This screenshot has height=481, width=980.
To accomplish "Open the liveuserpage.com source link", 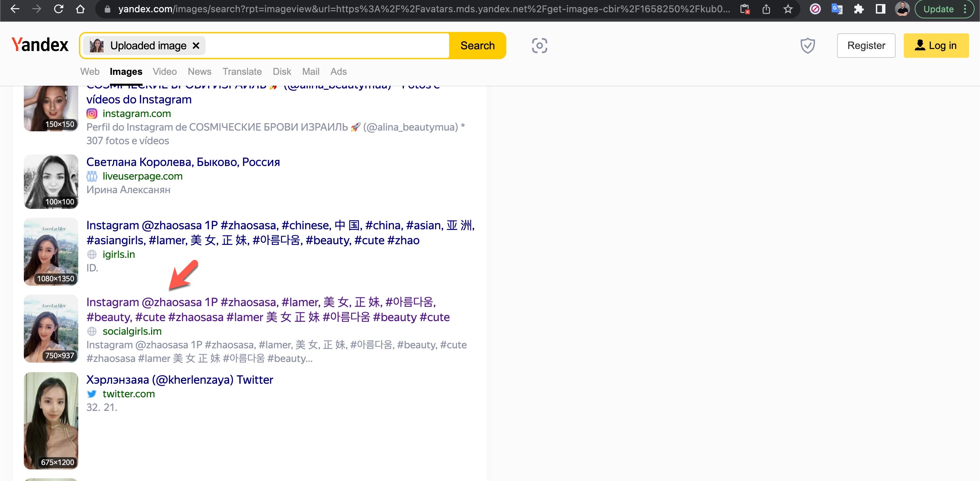I will pos(143,176).
